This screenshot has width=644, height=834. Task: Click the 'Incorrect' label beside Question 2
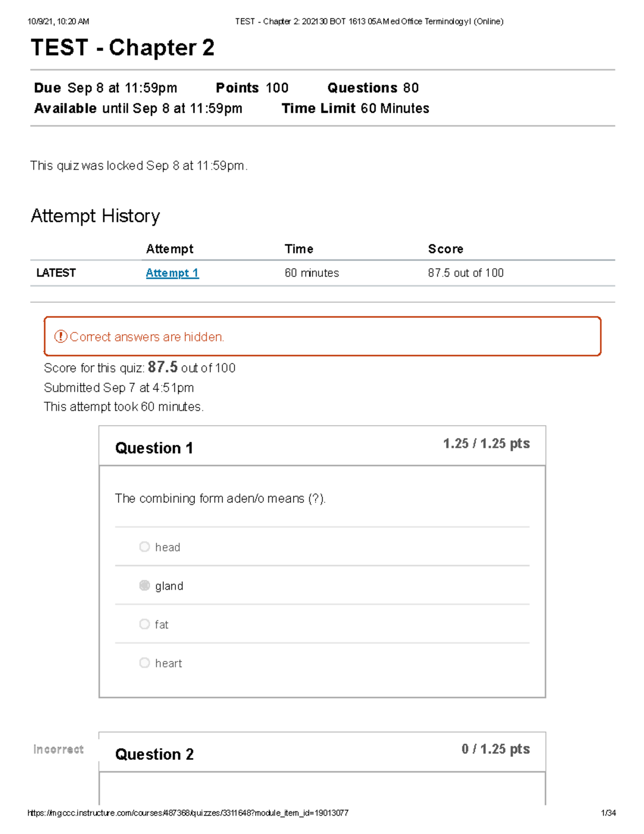click(58, 749)
